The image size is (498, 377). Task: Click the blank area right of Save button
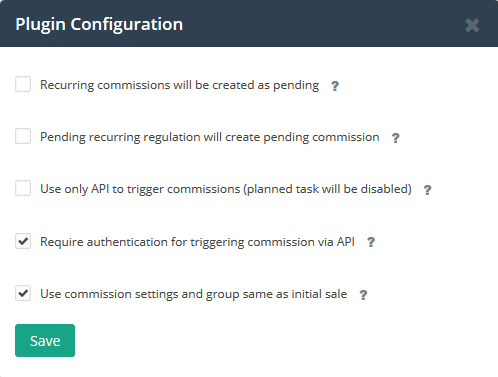[283, 340]
